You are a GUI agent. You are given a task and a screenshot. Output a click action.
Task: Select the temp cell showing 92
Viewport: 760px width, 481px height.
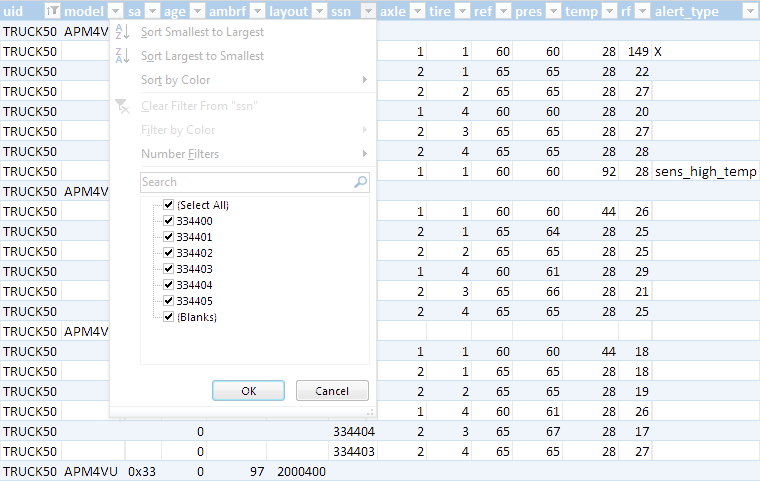(x=590, y=172)
